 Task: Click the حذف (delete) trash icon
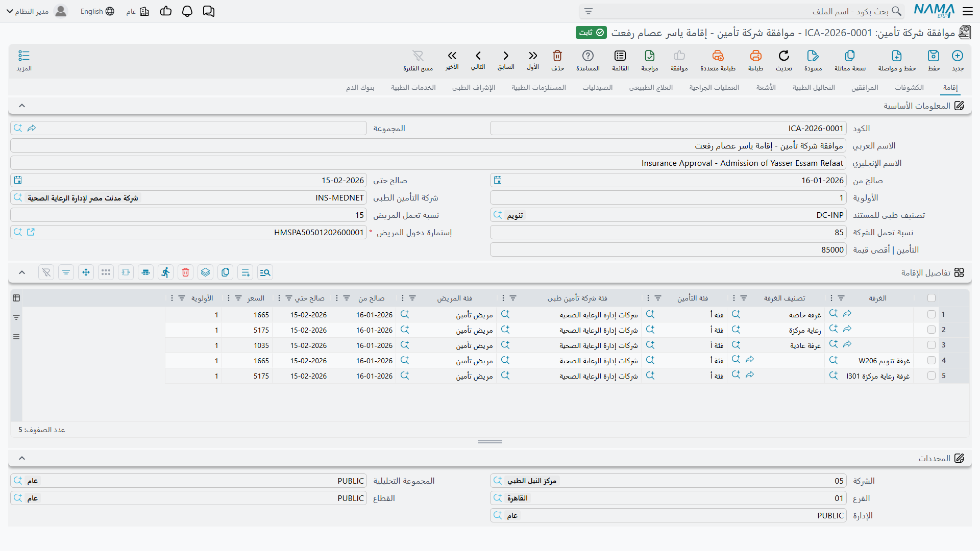tap(557, 56)
